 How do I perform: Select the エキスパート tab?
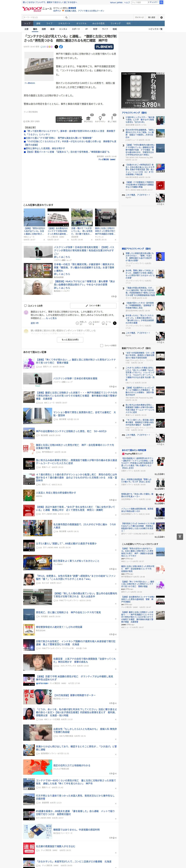(64, 23)
